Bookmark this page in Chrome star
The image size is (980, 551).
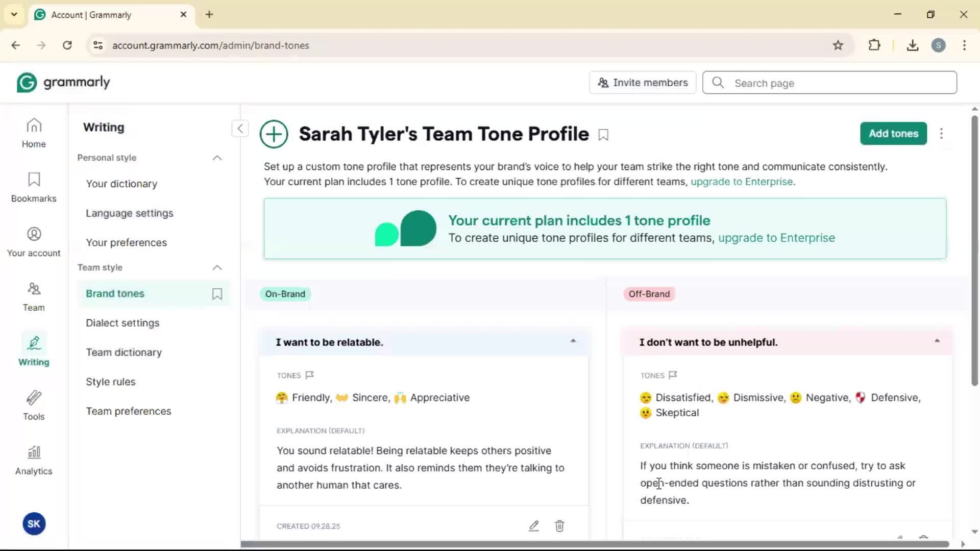coord(838,45)
